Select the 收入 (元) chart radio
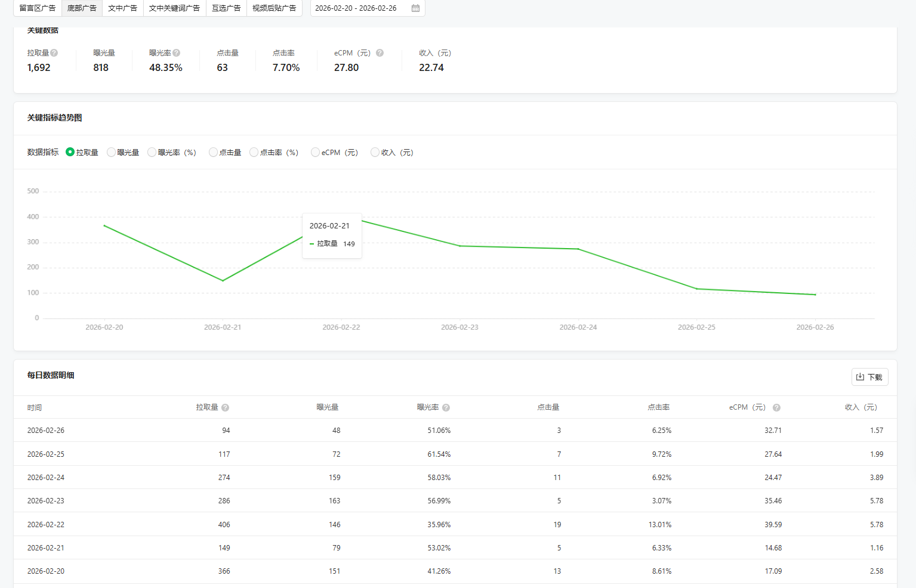Screen dimensions: 916x588 tap(375, 153)
